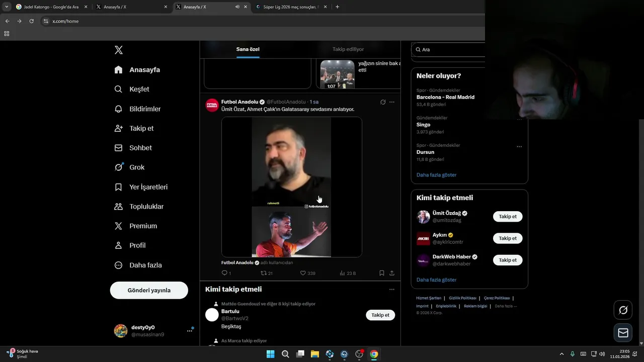The image size is (644, 362).
Task: Open Çerez Politikası link
Action: (x=497, y=298)
